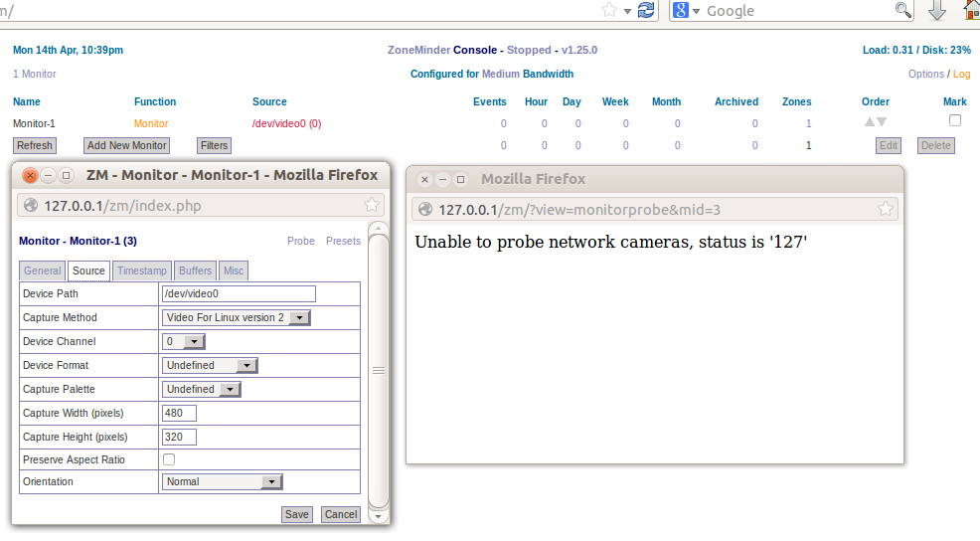Open the Buffers tab

click(x=195, y=270)
